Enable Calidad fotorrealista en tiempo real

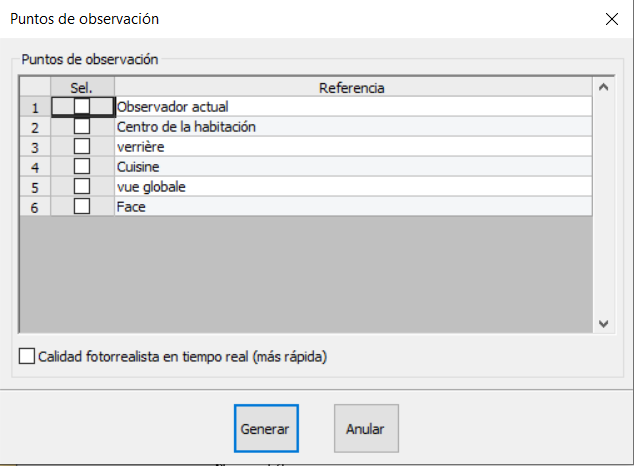(x=27, y=356)
